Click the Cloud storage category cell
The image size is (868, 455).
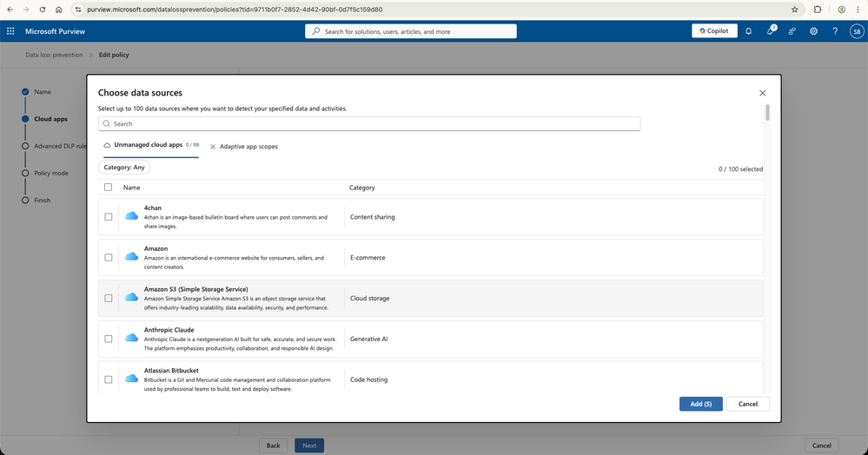pyautogui.click(x=370, y=299)
